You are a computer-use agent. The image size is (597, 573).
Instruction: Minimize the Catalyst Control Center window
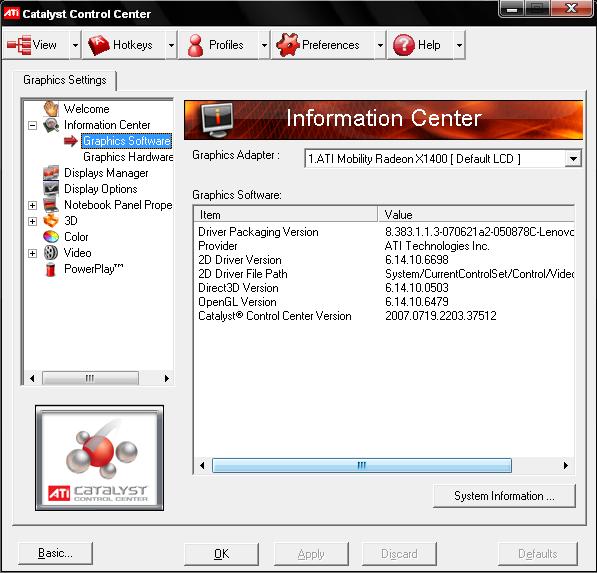(512, 8)
